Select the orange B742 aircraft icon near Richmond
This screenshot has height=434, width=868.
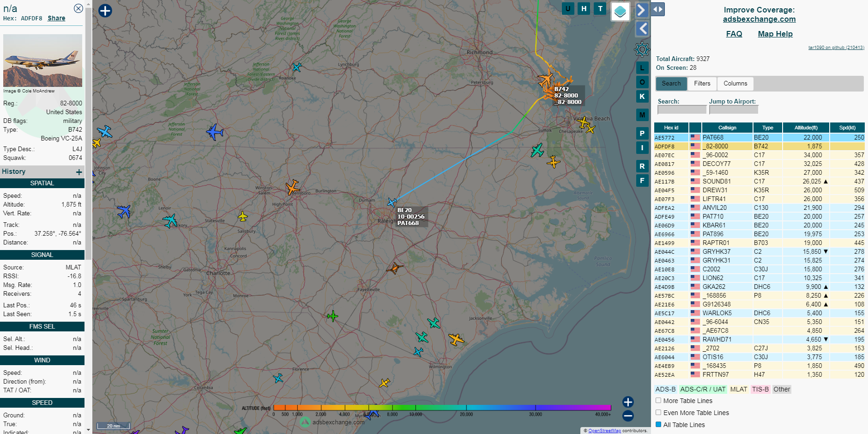(x=546, y=80)
